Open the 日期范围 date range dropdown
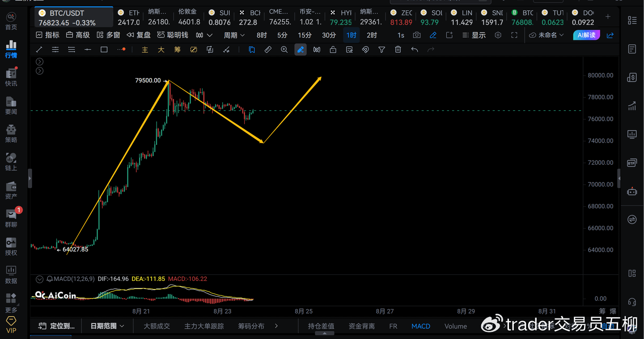 (x=107, y=326)
